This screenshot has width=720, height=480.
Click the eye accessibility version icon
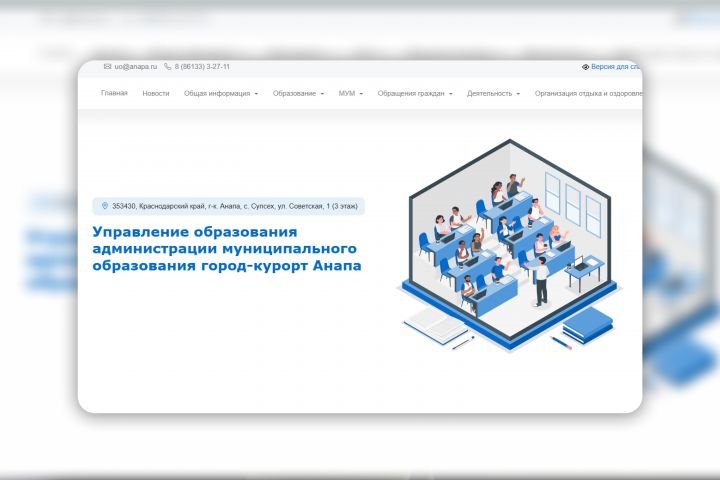(x=585, y=67)
